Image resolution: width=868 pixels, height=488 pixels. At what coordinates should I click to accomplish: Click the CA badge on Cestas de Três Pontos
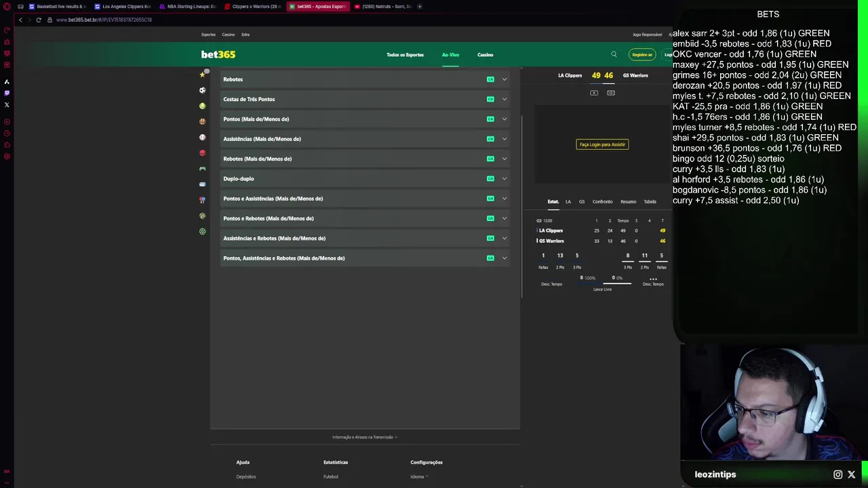coord(490,99)
